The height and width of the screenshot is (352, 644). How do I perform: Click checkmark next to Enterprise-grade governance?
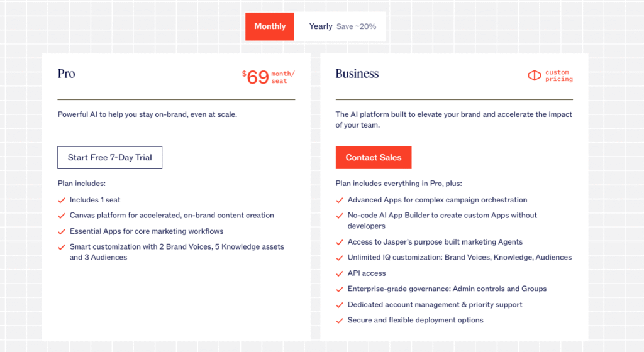[340, 289]
